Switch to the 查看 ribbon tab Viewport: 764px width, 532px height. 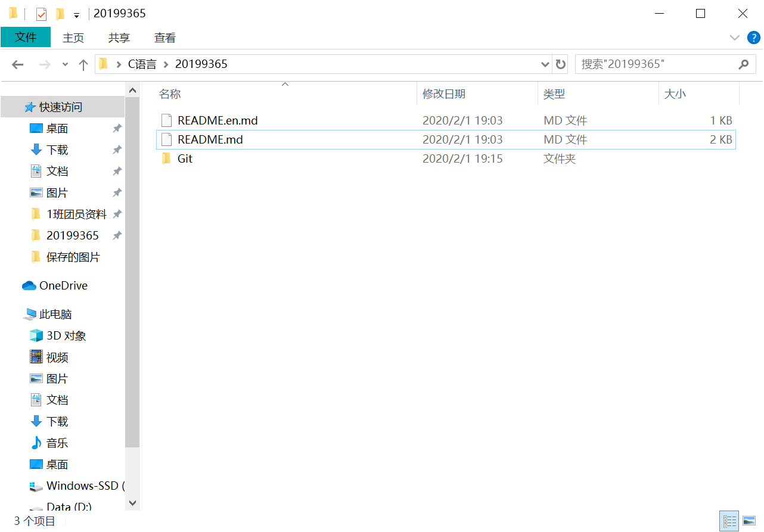[165, 38]
